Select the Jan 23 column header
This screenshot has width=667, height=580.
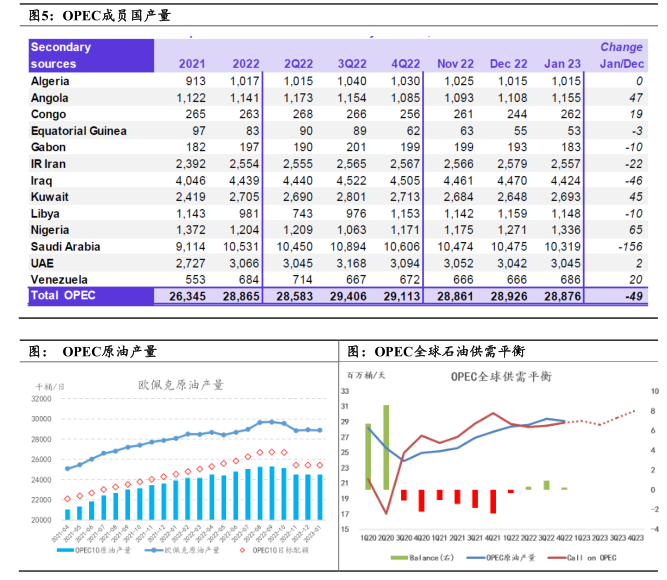[x=562, y=64]
